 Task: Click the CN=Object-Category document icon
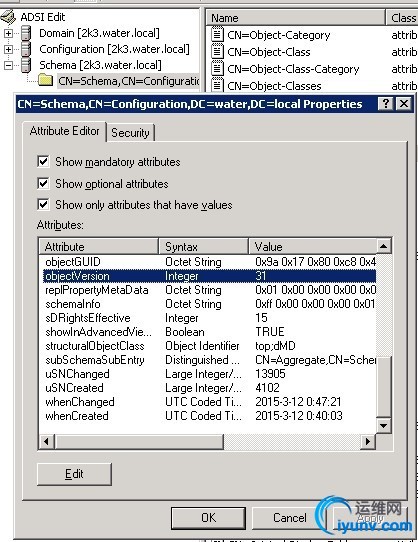pyautogui.click(x=217, y=35)
